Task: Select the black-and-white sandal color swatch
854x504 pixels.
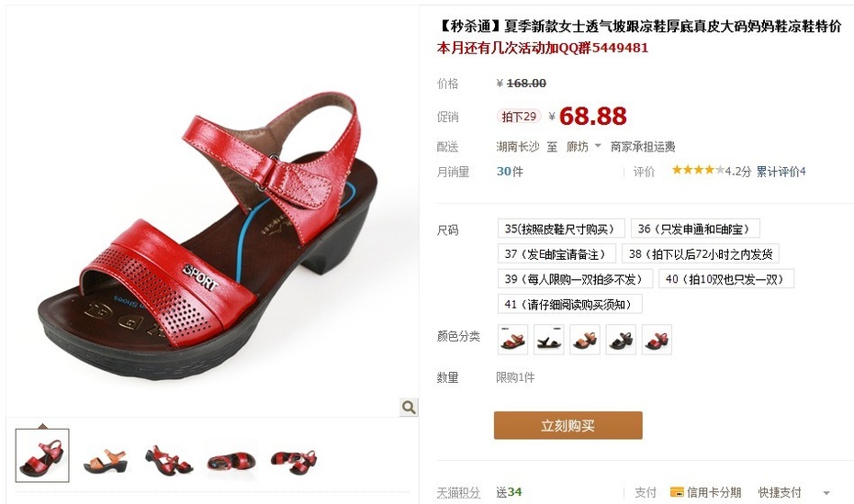Action: click(548, 340)
